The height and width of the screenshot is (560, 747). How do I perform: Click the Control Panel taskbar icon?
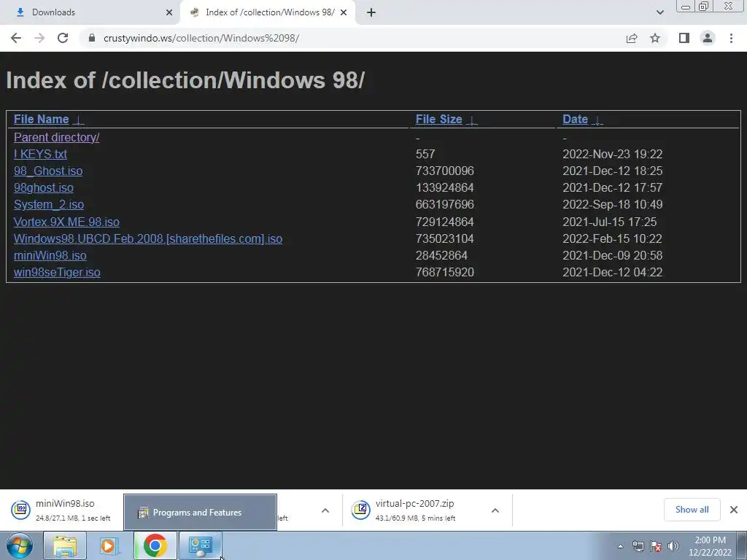200,545
